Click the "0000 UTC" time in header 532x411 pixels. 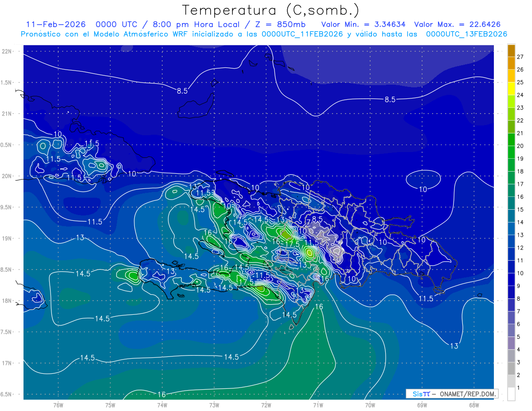pos(117,24)
